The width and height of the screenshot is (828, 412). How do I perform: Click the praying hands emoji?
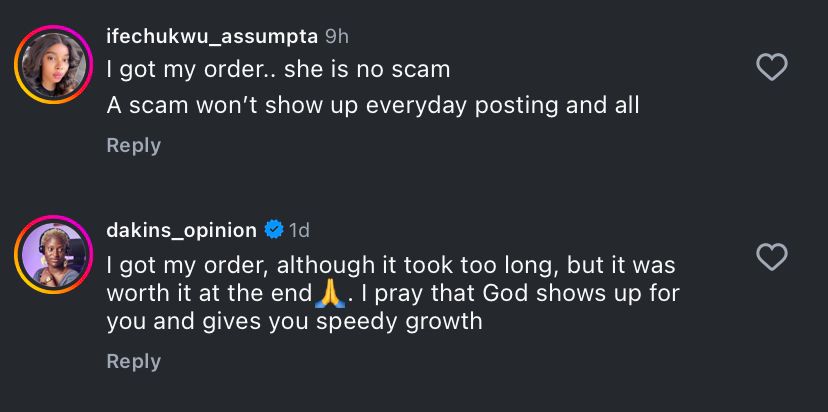coord(328,294)
